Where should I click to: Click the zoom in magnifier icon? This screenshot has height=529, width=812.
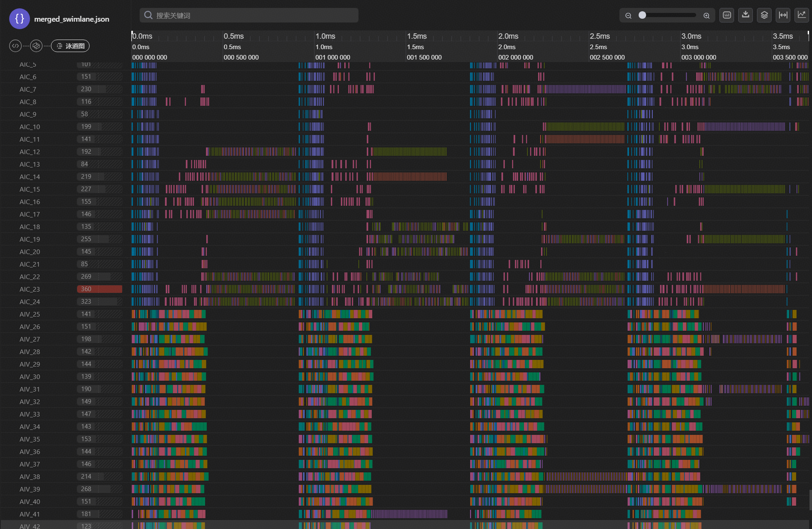[x=707, y=16]
